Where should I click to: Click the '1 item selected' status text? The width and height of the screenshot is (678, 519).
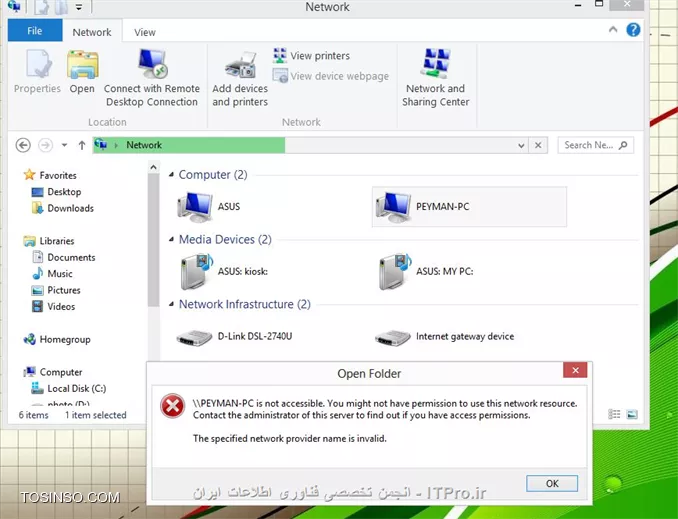pos(96,415)
